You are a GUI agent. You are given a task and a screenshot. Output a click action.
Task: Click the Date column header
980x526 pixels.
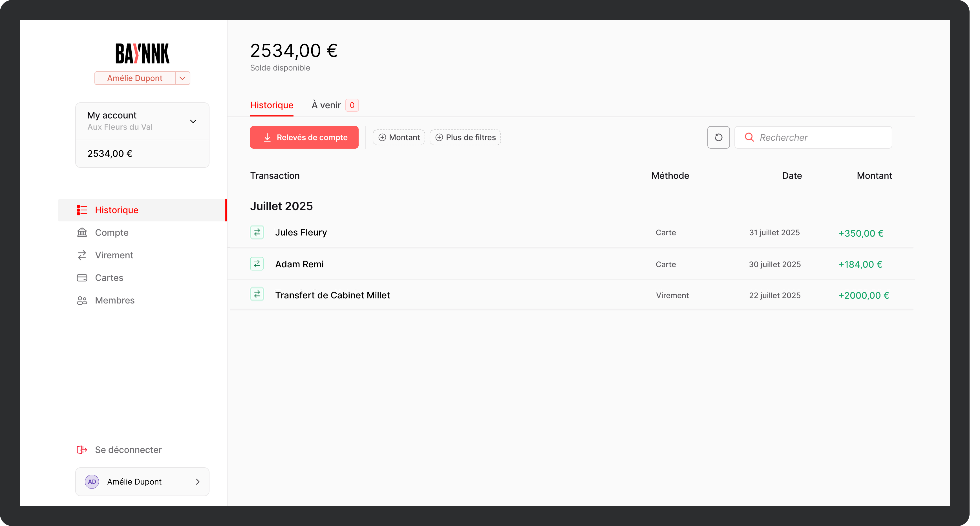(792, 176)
